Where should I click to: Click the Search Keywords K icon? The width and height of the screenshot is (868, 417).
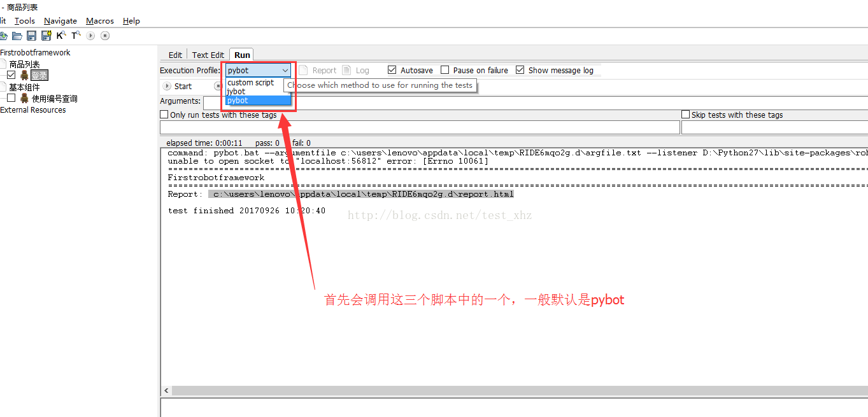pos(61,36)
